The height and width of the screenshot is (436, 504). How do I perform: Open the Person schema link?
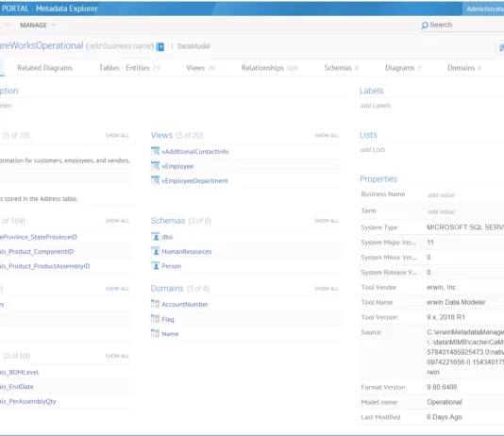172,266
